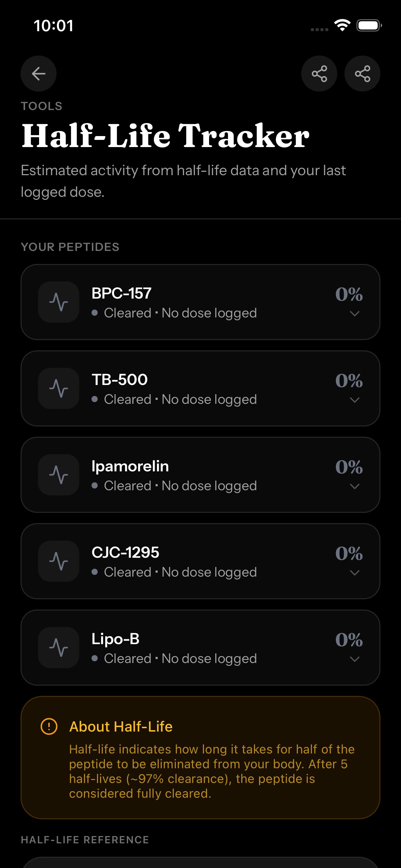The height and width of the screenshot is (868, 401).
Task: Expand the Lipo-B card chevron
Action: tap(355, 659)
